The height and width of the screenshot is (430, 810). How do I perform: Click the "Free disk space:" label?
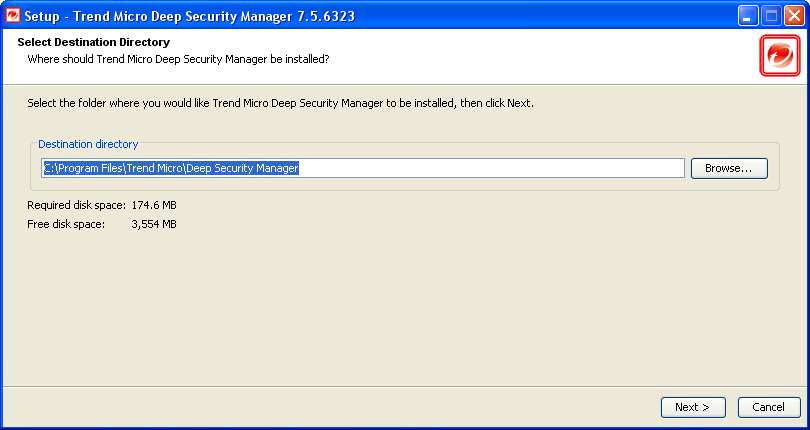tap(66, 224)
